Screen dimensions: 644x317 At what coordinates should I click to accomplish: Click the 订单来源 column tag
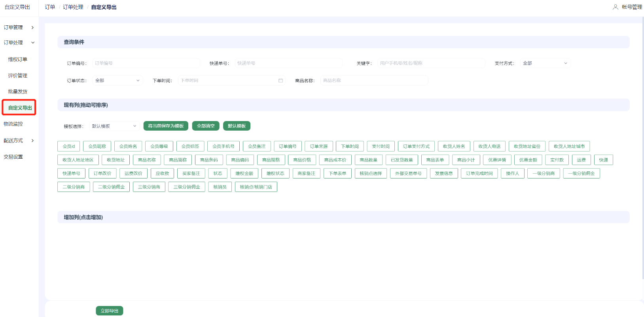coord(319,146)
